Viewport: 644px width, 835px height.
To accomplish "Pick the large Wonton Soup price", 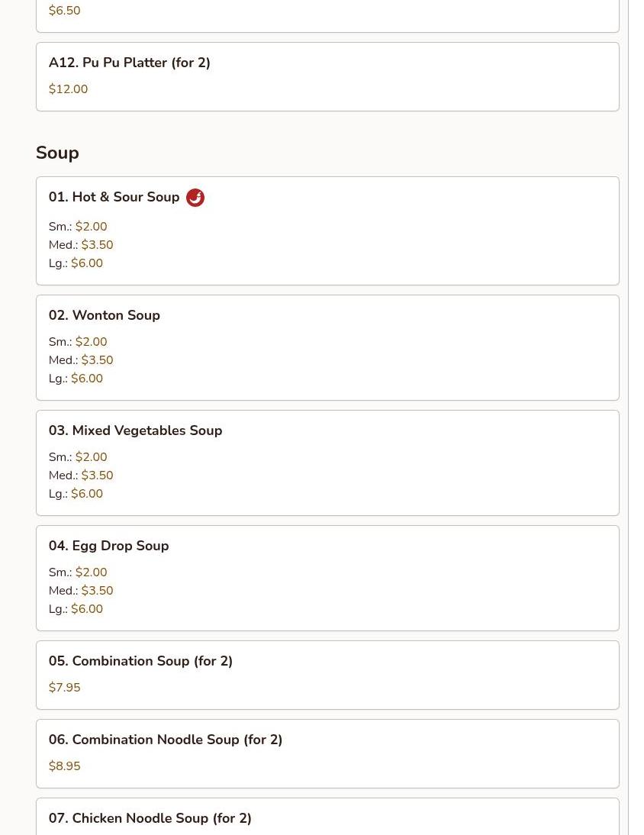I will pos(87,378).
